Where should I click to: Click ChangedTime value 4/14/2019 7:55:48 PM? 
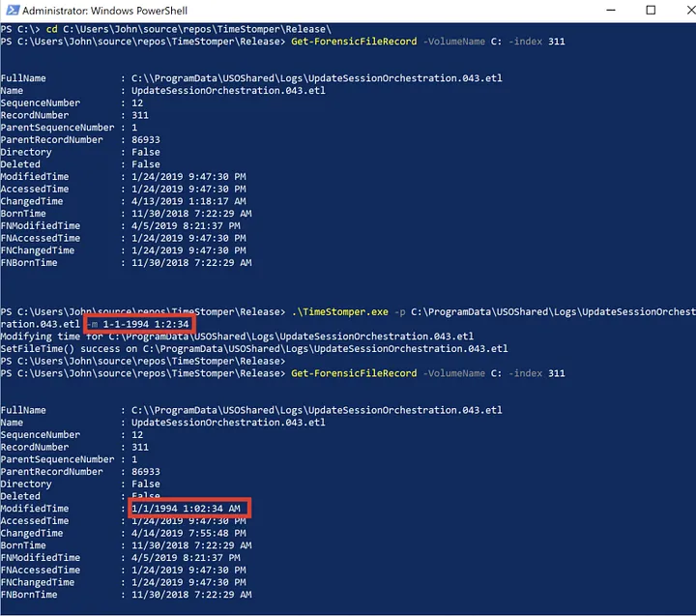coord(187,533)
